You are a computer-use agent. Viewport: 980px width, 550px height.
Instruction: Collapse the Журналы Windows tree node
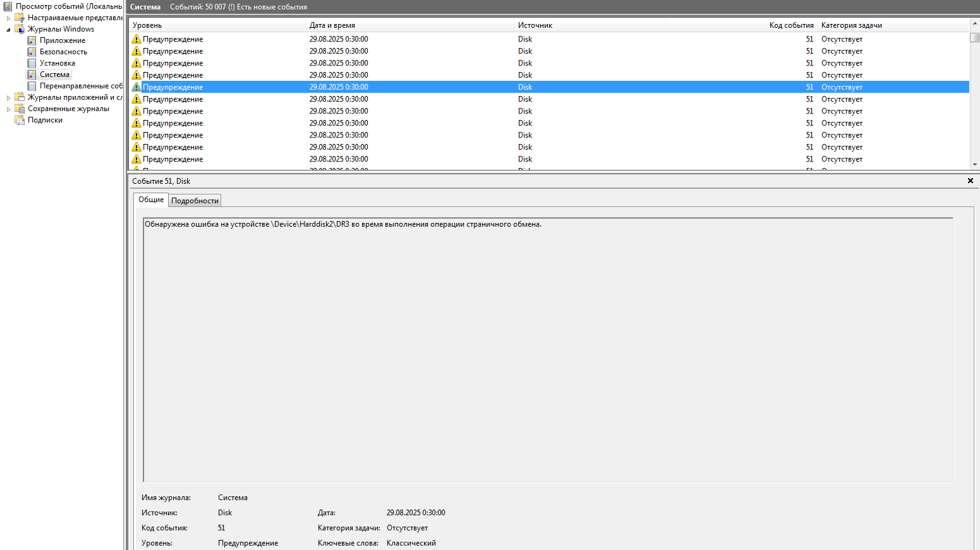point(8,30)
